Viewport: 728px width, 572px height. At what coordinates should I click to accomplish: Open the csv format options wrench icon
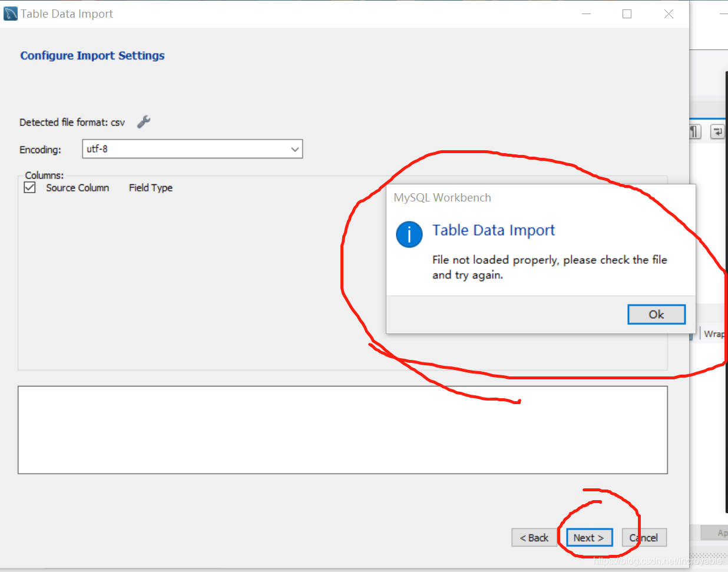(x=144, y=122)
